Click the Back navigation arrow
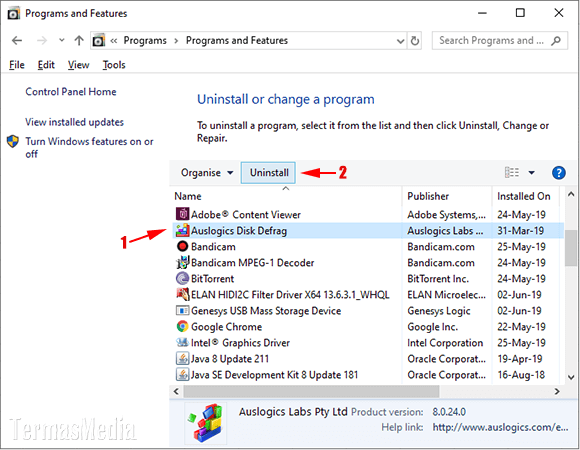The image size is (580, 450). [17, 40]
